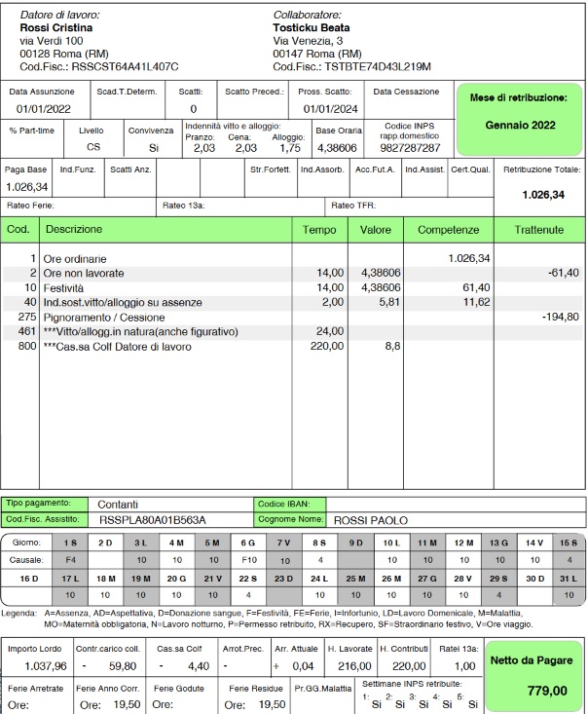Click the Retribuzione Totale amount
The height and width of the screenshot is (714, 588).
542,195
